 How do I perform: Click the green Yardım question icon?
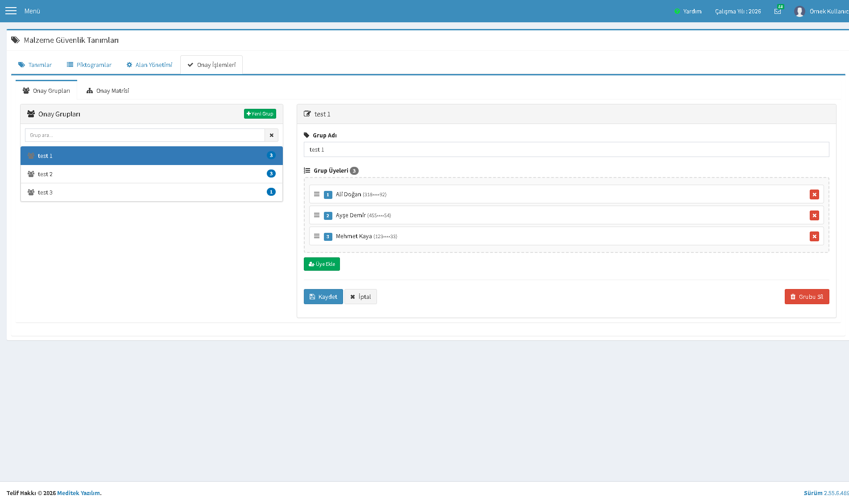point(677,11)
